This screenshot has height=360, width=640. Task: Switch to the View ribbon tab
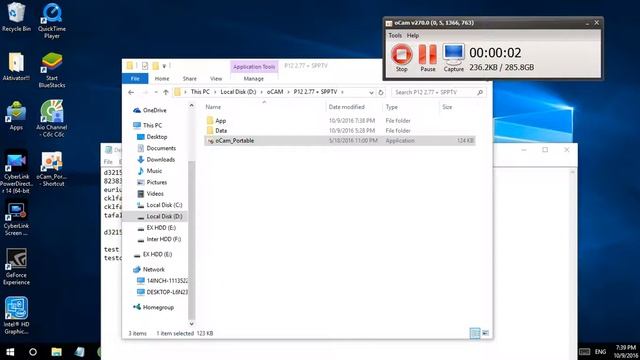click(216, 78)
